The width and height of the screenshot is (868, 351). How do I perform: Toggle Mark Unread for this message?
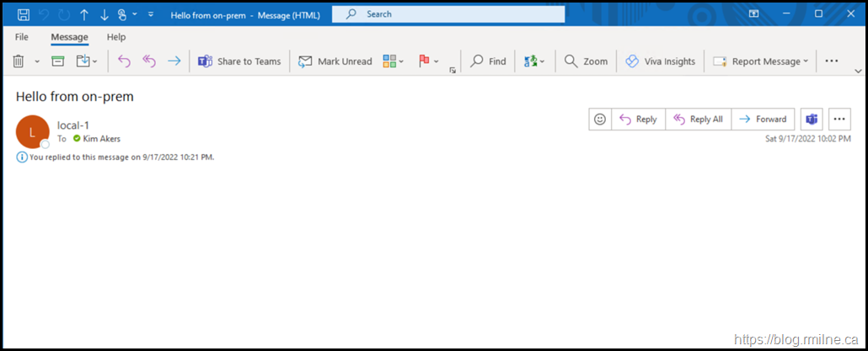[x=335, y=61]
